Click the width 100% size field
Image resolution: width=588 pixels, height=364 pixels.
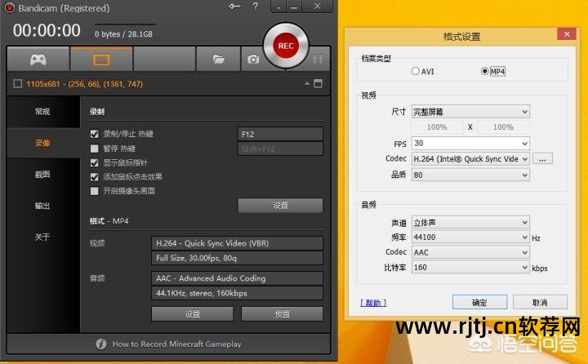[x=437, y=127]
